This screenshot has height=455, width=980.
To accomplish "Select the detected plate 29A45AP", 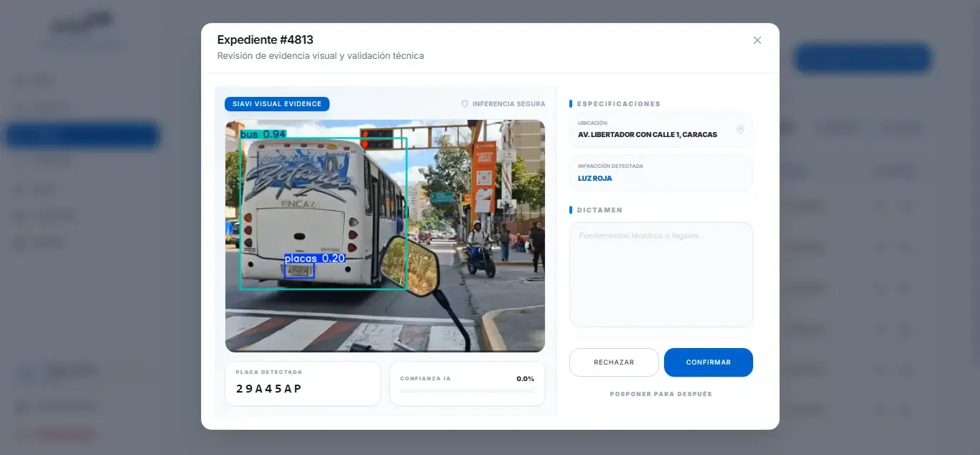I will 269,389.
